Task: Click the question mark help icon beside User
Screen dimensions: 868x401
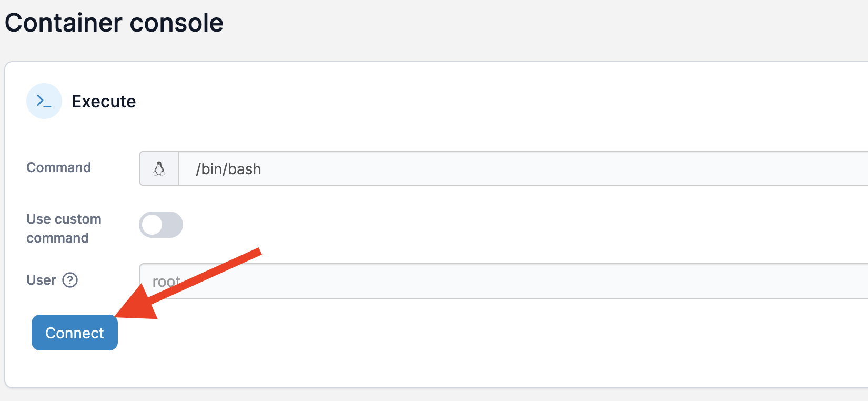Action: pyautogui.click(x=70, y=280)
